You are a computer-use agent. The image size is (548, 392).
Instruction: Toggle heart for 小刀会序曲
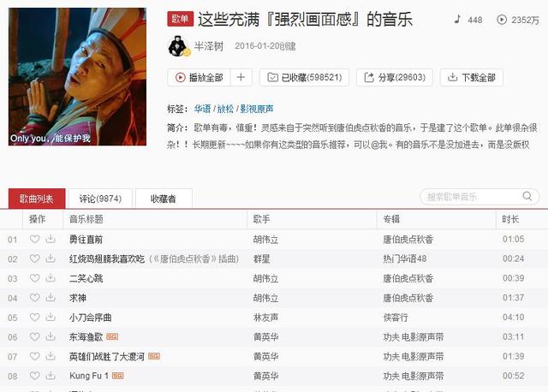[34, 318]
